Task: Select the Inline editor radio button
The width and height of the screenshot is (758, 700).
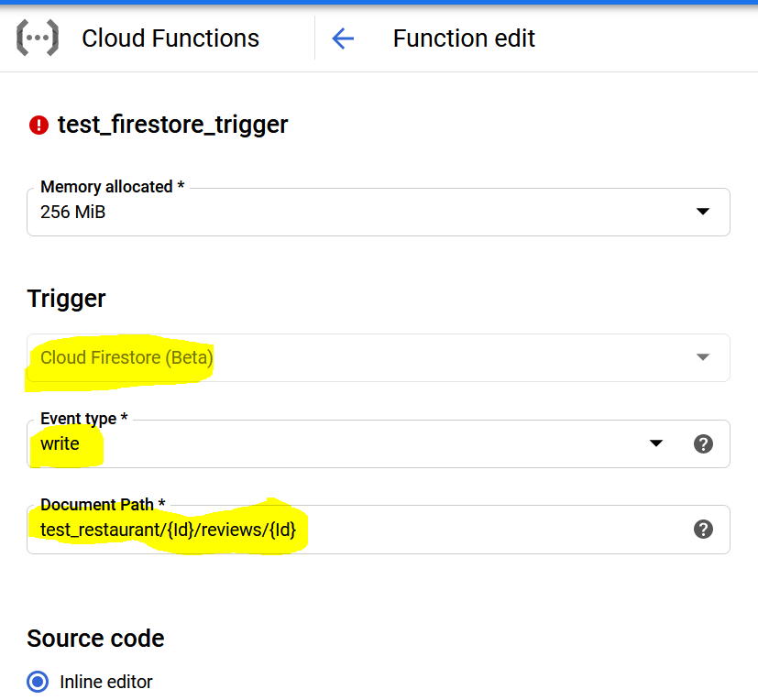Action: 38,682
